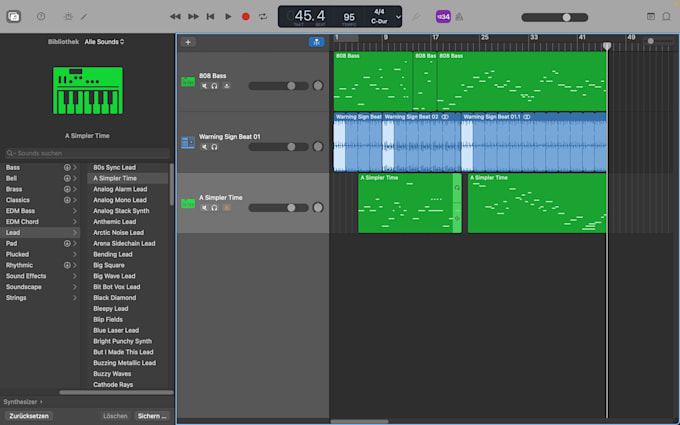The height and width of the screenshot is (425, 680).
Task: Open Smart Controls dial icon
Action: click(x=68, y=16)
